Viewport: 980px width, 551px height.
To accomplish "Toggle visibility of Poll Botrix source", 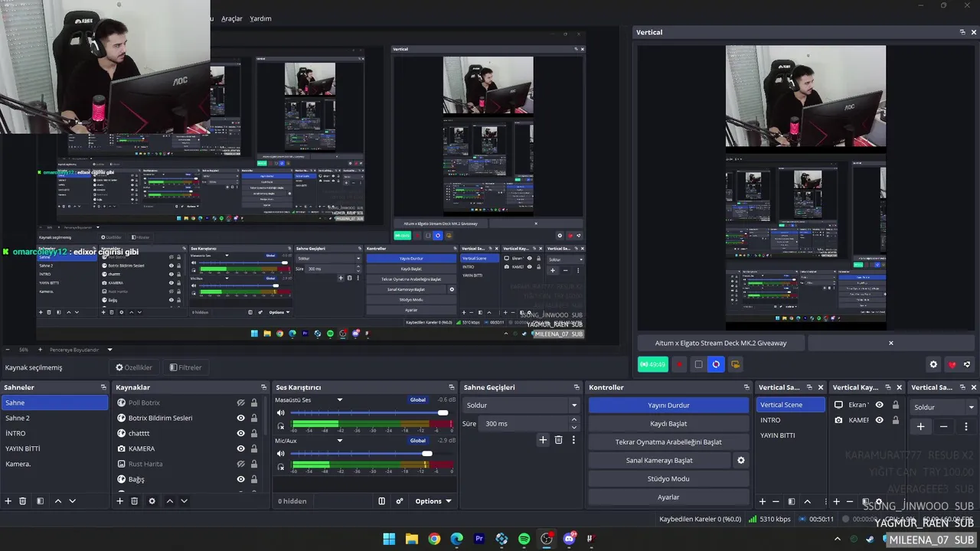I will click(x=240, y=403).
